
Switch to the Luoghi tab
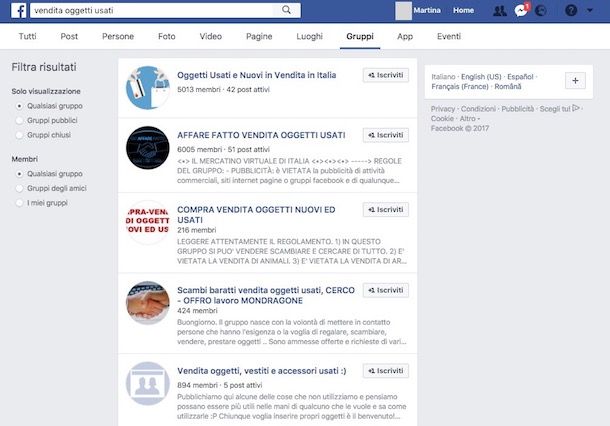click(309, 36)
